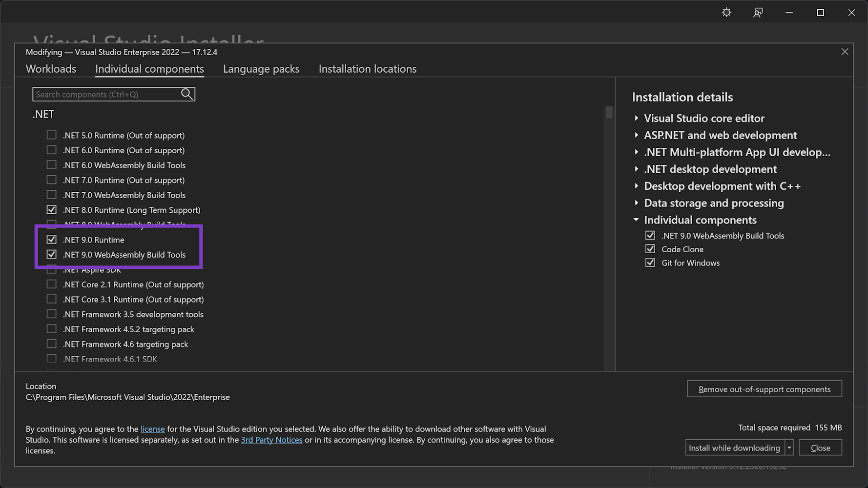Select the Individual components tab
This screenshot has height=488, width=868.
149,69
